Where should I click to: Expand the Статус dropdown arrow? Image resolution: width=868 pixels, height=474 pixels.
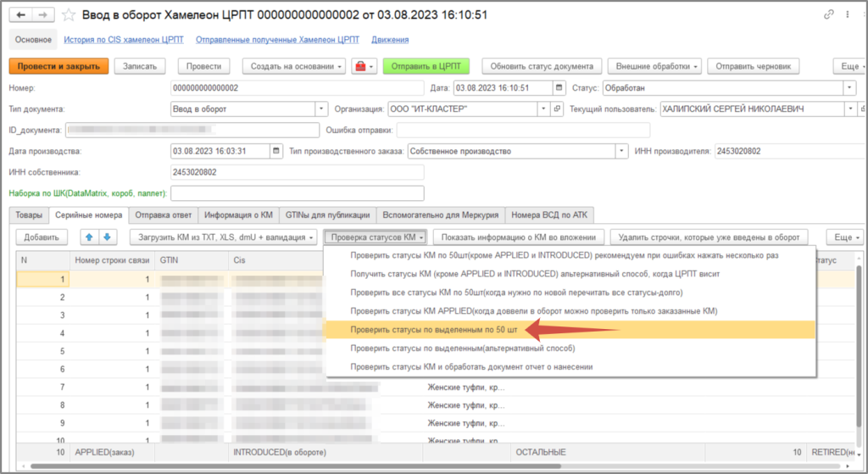point(849,87)
